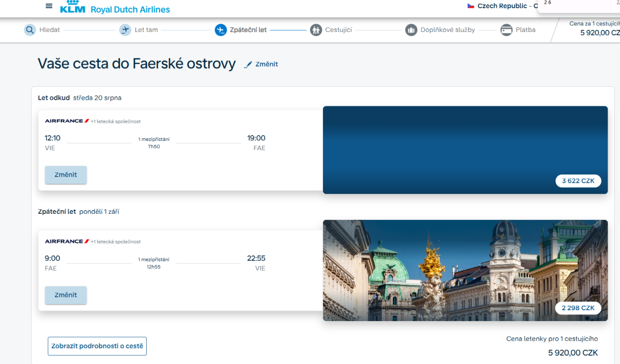Viewport: 620px width, 364px height.
Task: Click the 2 298 CZK price badge
Action: pyautogui.click(x=578, y=308)
